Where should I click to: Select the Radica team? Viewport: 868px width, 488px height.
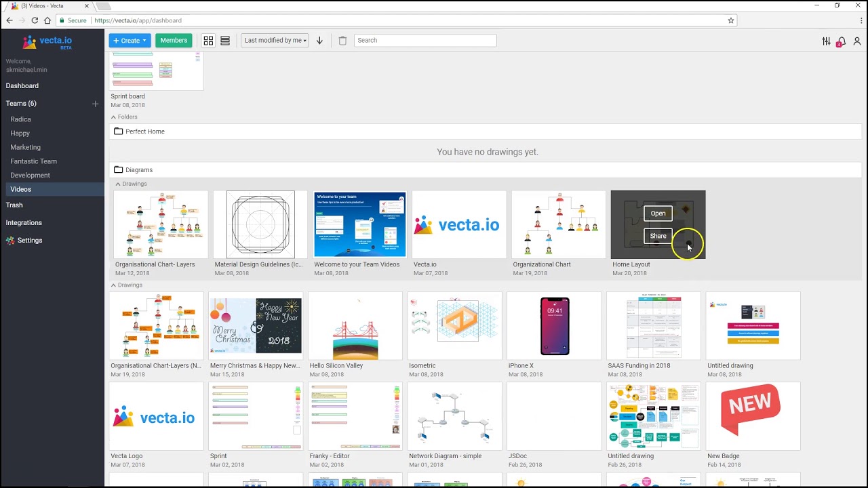[20, 119]
